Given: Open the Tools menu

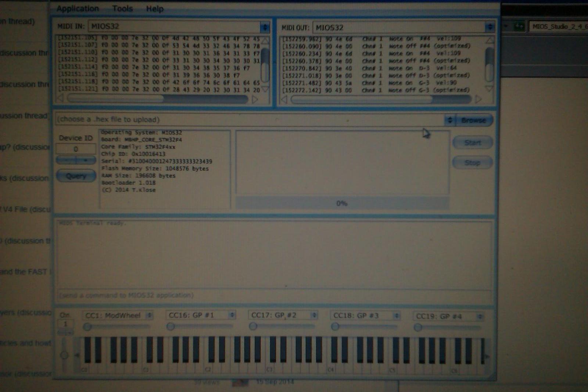Looking at the screenshot, I should [122, 8].
